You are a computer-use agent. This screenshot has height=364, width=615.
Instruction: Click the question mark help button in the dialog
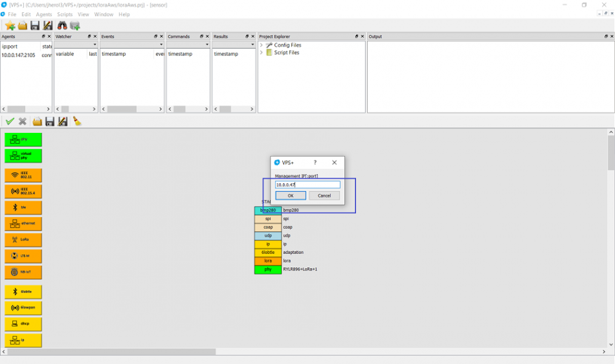point(315,162)
